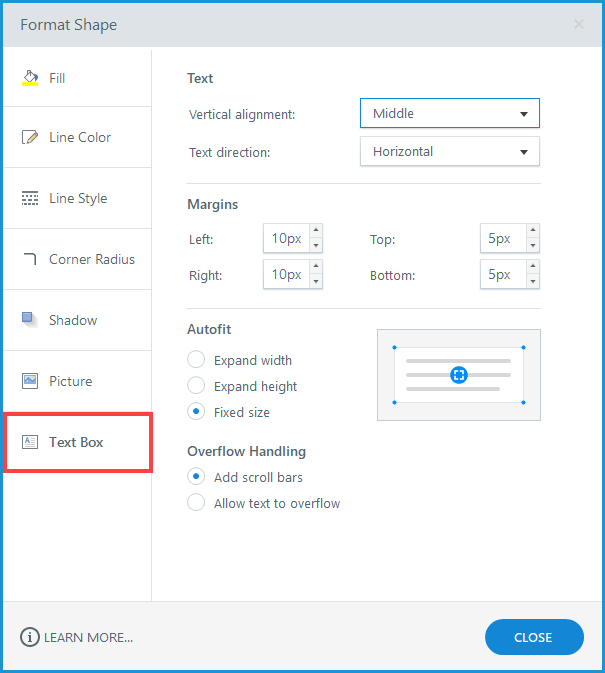Select the Expand height autofit option
The width and height of the screenshot is (605, 673).
click(x=196, y=386)
